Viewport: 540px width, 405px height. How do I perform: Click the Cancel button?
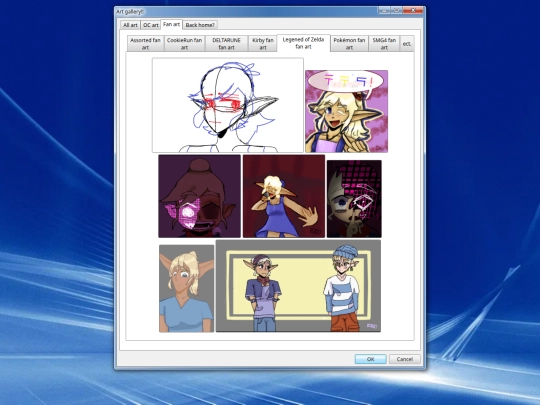pyautogui.click(x=404, y=359)
